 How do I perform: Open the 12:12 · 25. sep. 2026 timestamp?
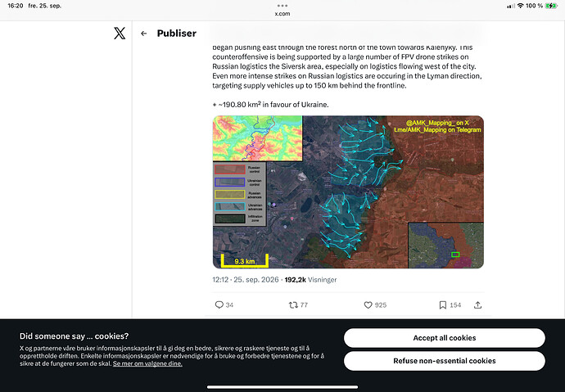coord(246,280)
